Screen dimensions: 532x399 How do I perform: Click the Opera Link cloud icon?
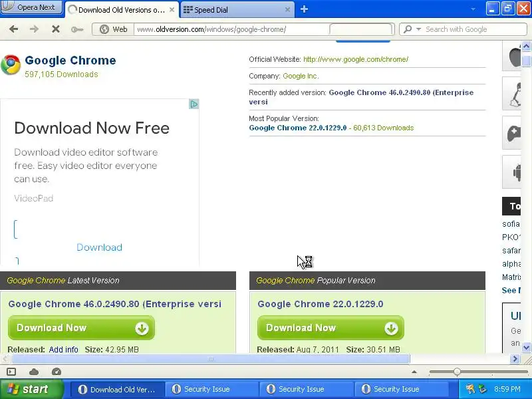tap(34, 372)
